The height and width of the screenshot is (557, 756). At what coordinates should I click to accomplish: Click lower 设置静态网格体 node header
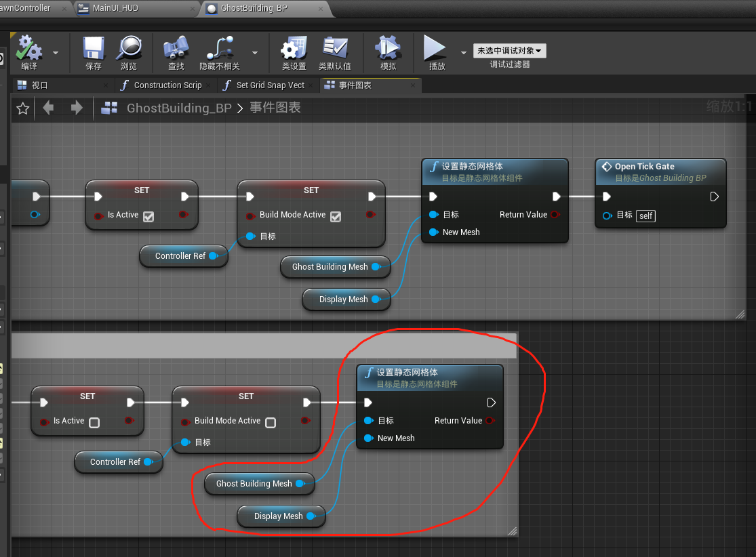click(x=430, y=377)
